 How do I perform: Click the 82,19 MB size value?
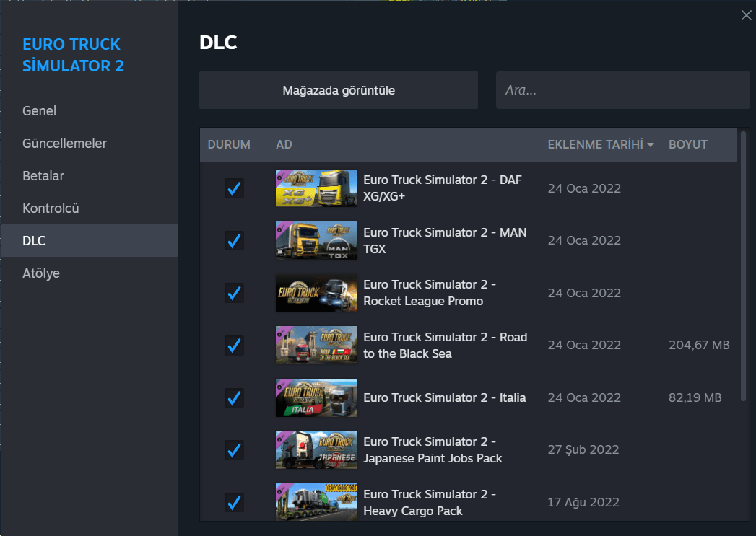pyautogui.click(x=695, y=397)
